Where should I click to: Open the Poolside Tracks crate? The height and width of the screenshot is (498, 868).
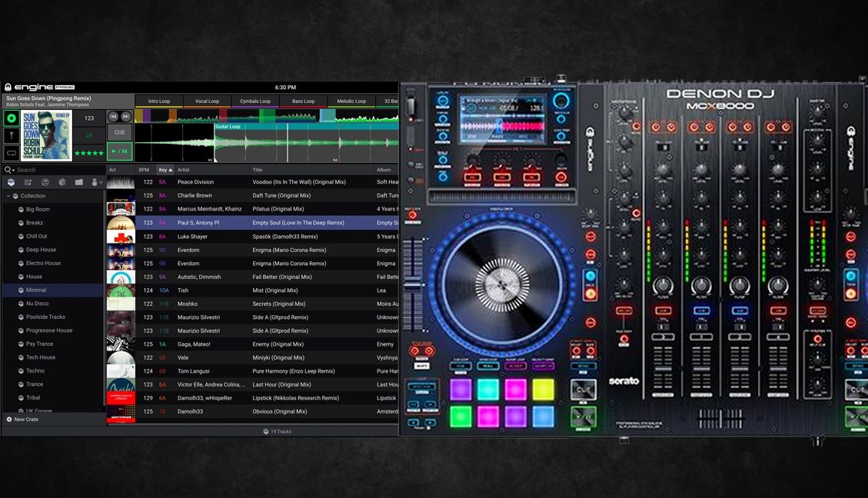click(45, 317)
